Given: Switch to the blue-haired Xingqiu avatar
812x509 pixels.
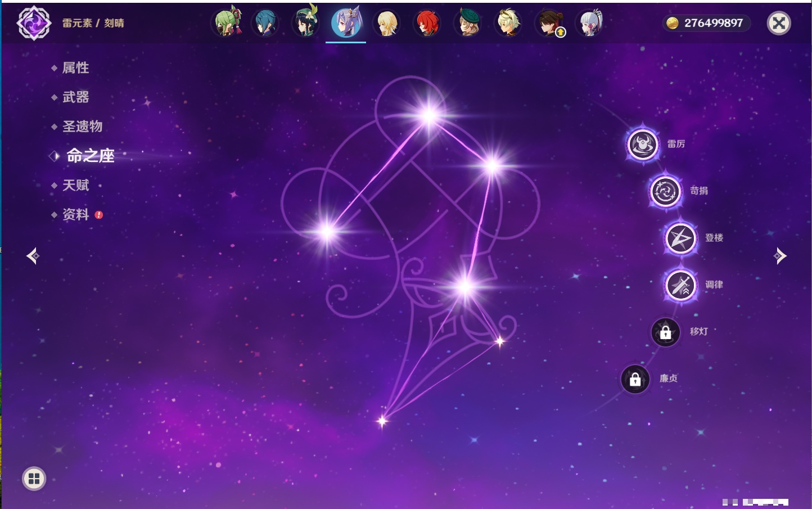Looking at the screenshot, I should 265,23.
